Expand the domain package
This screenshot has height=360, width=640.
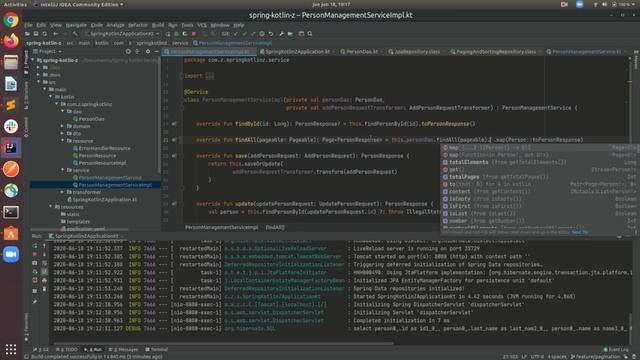62,126
